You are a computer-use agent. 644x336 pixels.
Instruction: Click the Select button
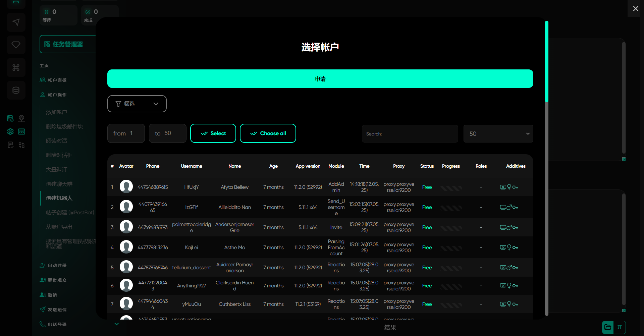(213, 133)
